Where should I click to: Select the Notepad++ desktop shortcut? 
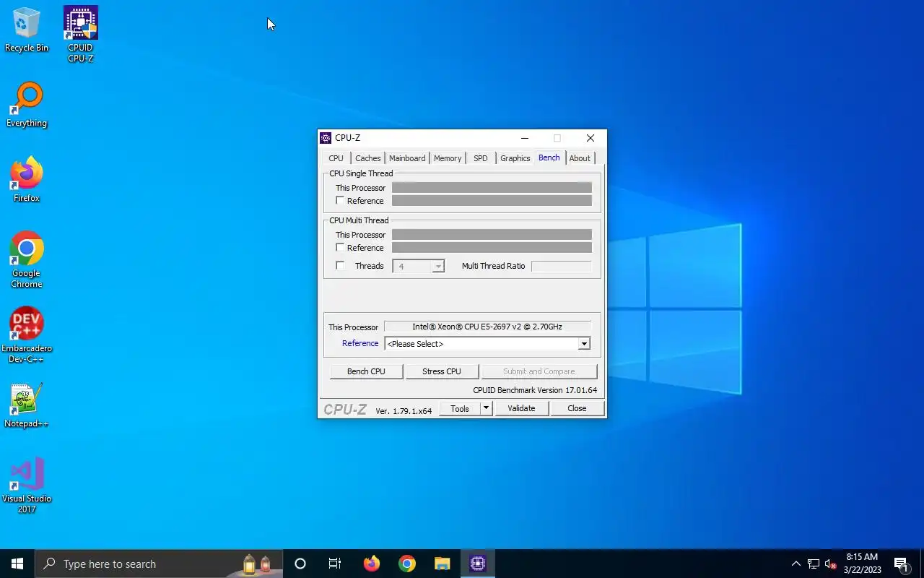click(27, 406)
